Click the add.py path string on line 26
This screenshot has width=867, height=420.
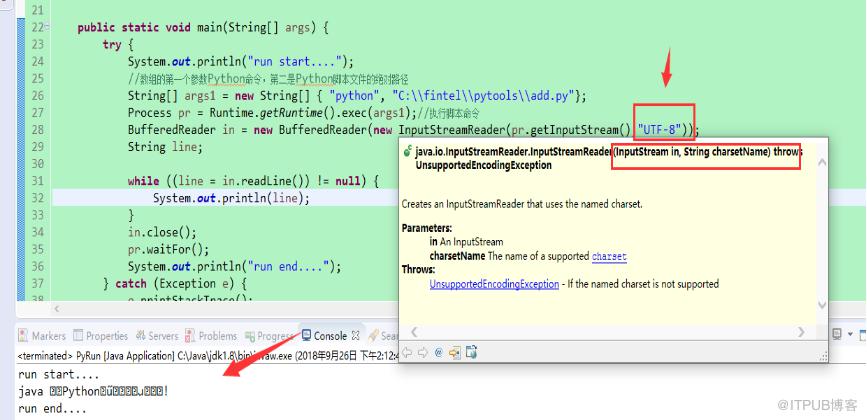pos(484,96)
